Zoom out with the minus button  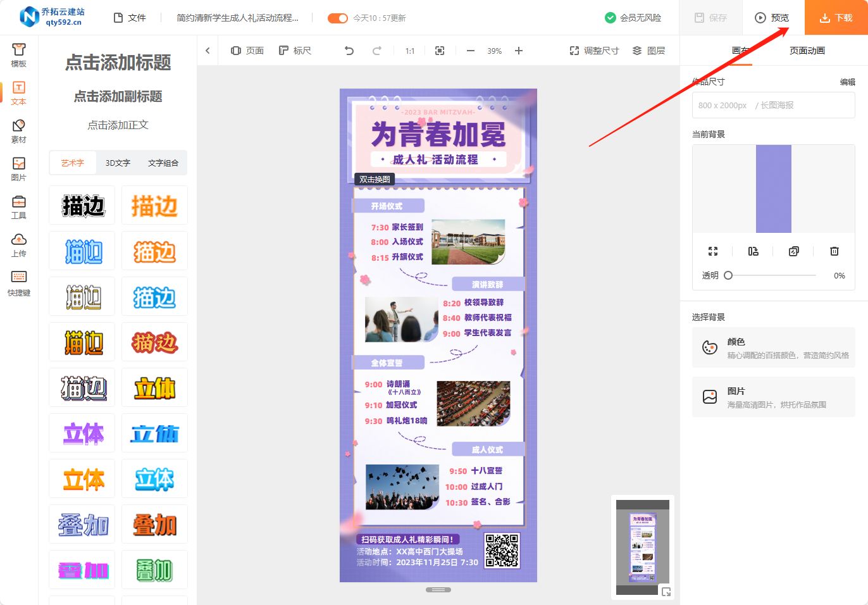point(470,51)
